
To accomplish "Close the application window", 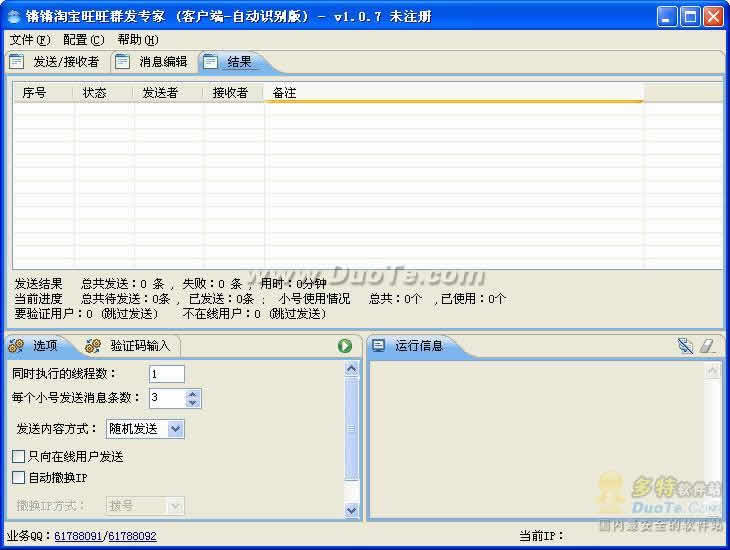I will (x=713, y=17).
